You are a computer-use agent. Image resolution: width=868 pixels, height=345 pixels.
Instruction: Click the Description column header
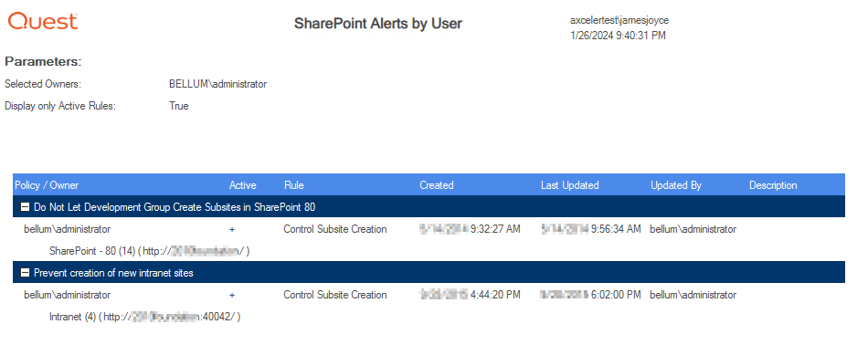pyautogui.click(x=773, y=185)
